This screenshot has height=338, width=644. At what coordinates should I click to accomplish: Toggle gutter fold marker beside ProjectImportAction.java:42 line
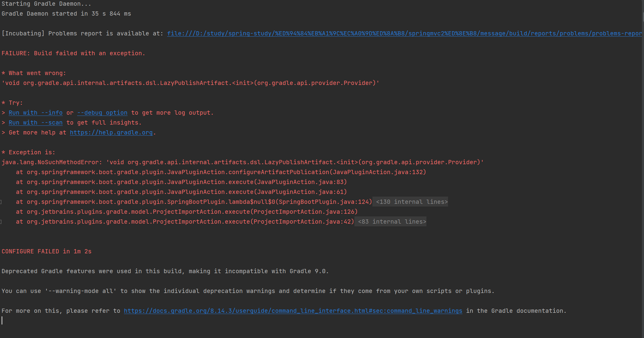(x=1, y=222)
